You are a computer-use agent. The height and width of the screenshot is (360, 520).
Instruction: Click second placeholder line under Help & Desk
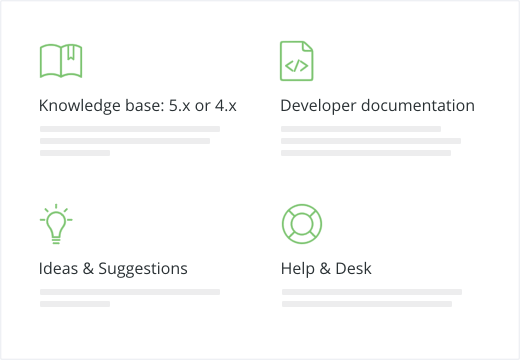pyautogui.click(x=367, y=304)
